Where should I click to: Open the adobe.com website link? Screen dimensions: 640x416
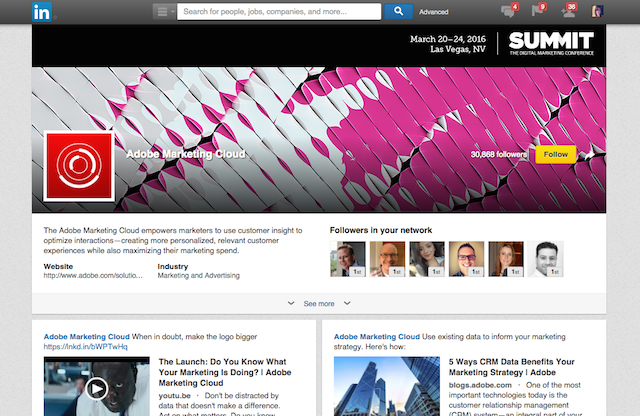click(93, 276)
